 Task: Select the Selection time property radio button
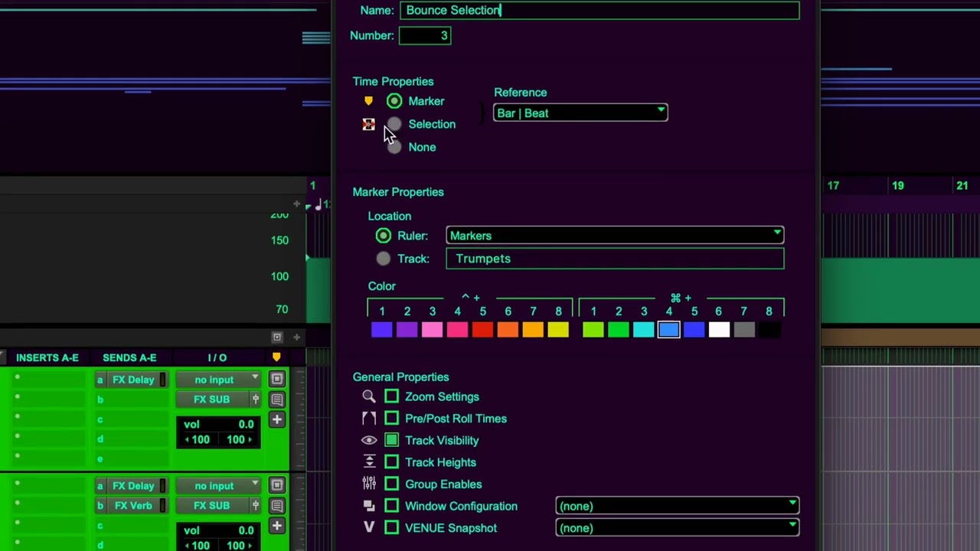coord(394,124)
